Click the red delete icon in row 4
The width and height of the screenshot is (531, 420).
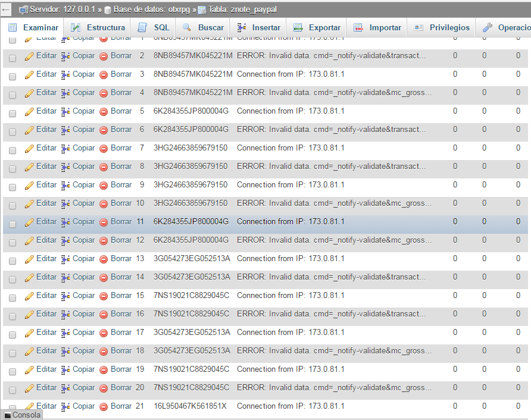[x=104, y=93]
